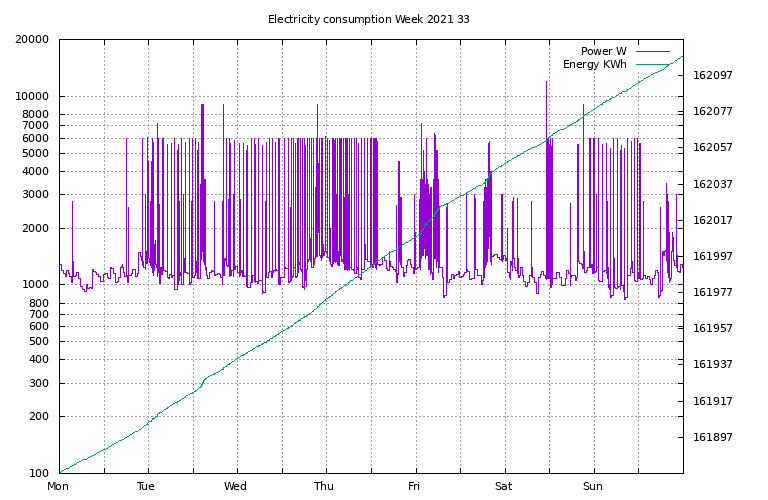Click the purple Power W legend line sample

click(x=652, y=51)
